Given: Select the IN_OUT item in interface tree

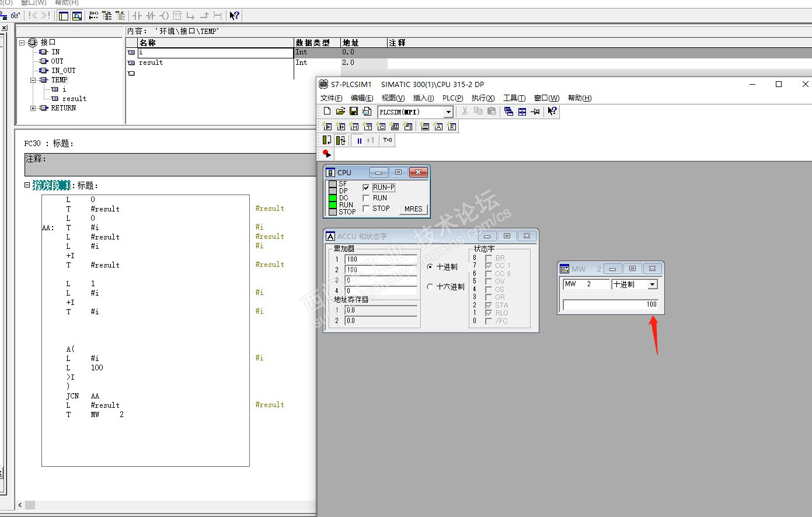Looking at the screenshot, I should click(64, 71).
